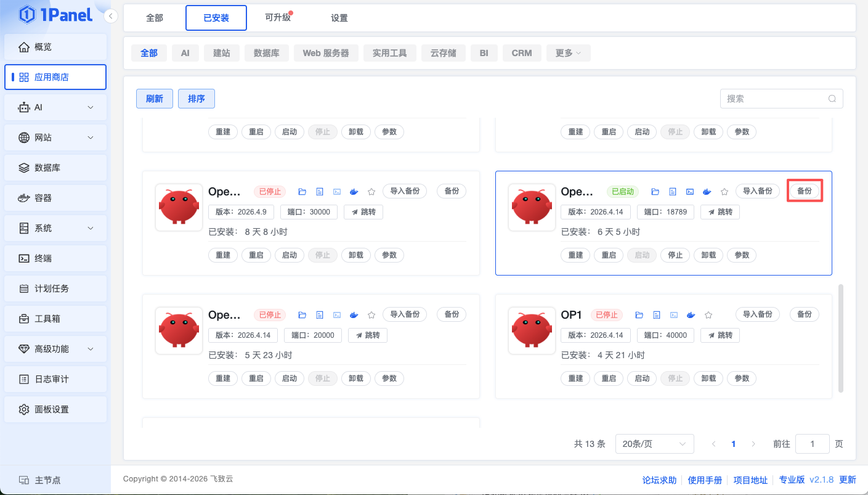Click the vertical scrollbar of the app list

tap(842, 338)
